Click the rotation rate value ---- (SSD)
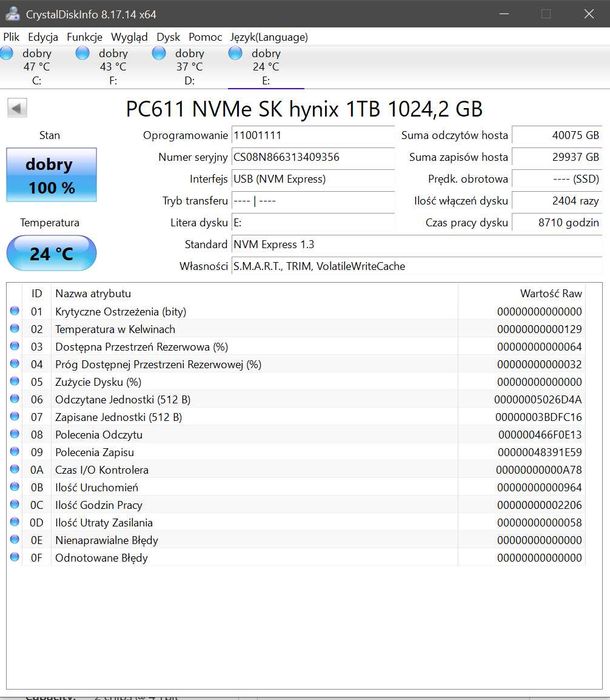This screenshot has height=700, width=610. point(557,179)
